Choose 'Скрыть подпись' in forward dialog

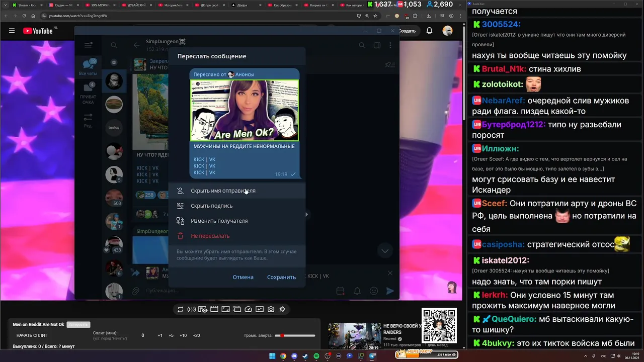pos(236,206)
